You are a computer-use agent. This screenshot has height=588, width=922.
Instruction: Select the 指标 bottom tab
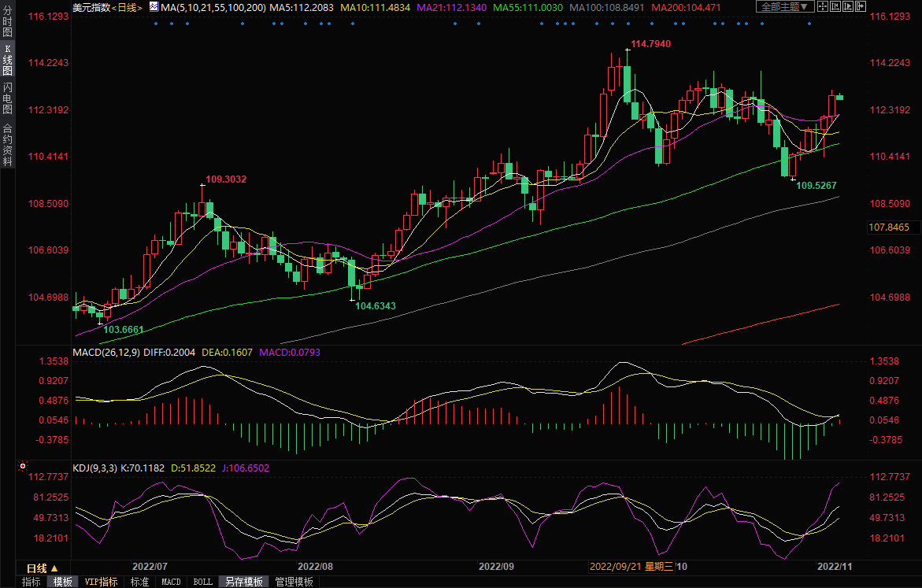(31, 582)
